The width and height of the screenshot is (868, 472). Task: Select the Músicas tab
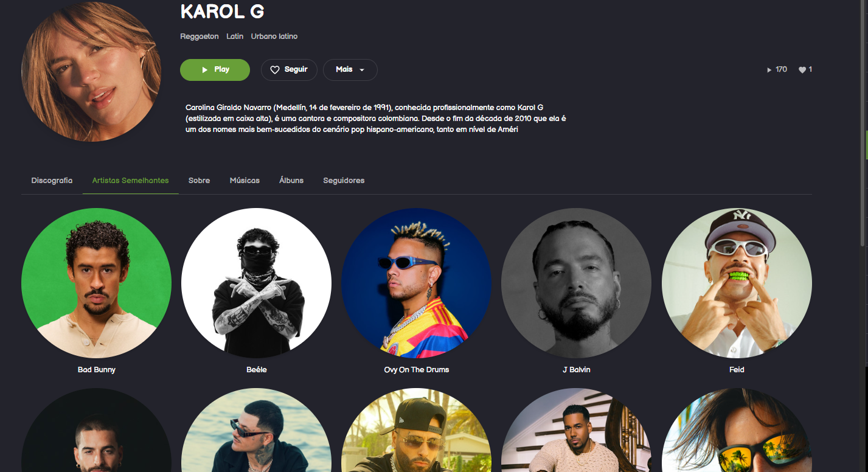245,181
